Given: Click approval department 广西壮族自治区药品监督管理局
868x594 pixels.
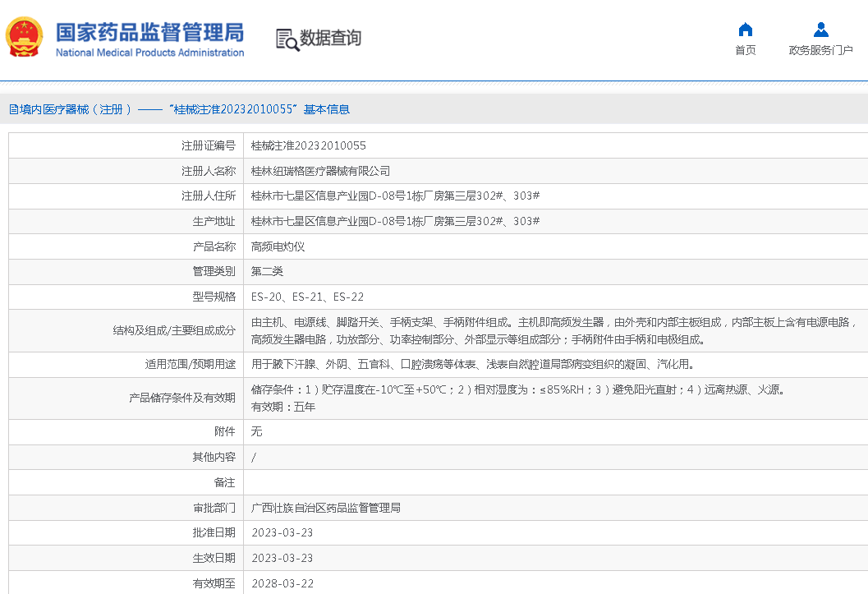Looking at the screenshot, I should 325,508.
